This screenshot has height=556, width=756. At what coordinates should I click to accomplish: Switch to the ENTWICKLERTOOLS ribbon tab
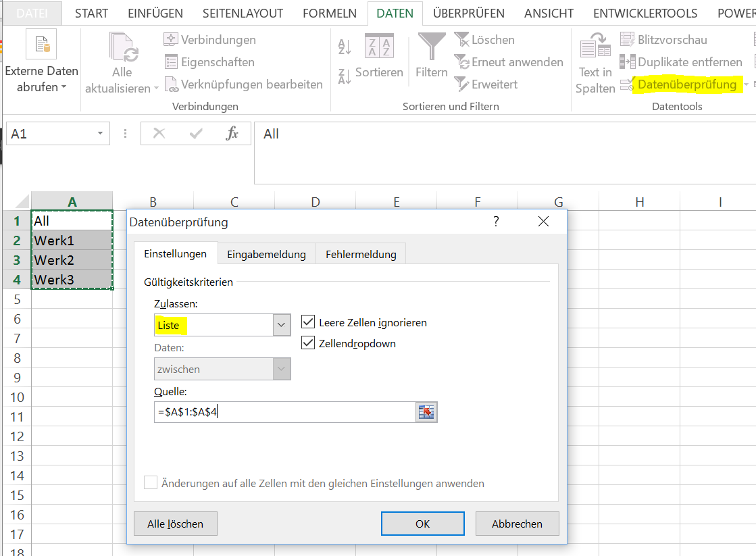click(645, 13)
